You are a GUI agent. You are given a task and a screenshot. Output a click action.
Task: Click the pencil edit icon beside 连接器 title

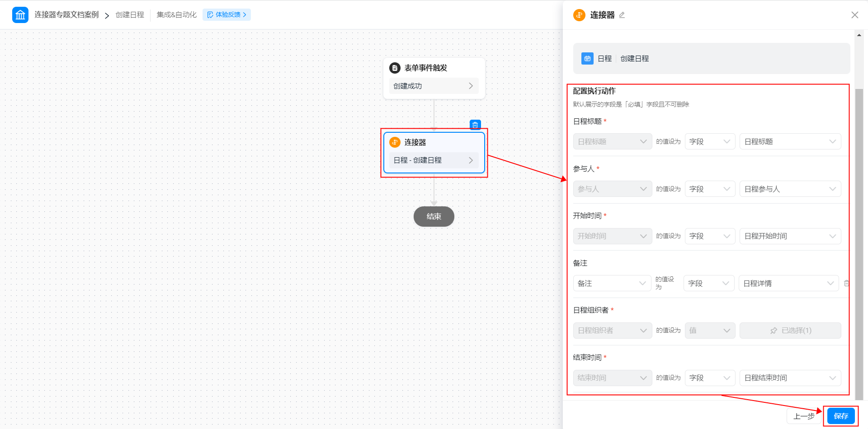tap(622, 15)
